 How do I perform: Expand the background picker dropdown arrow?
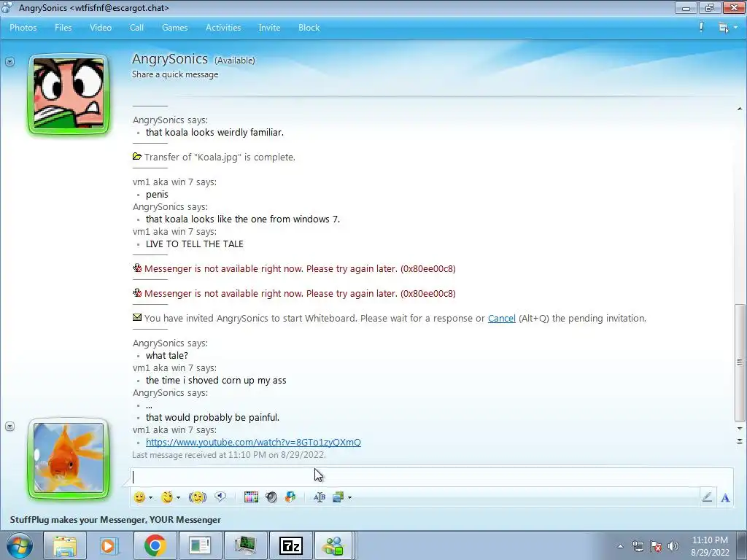pos(349,497)
